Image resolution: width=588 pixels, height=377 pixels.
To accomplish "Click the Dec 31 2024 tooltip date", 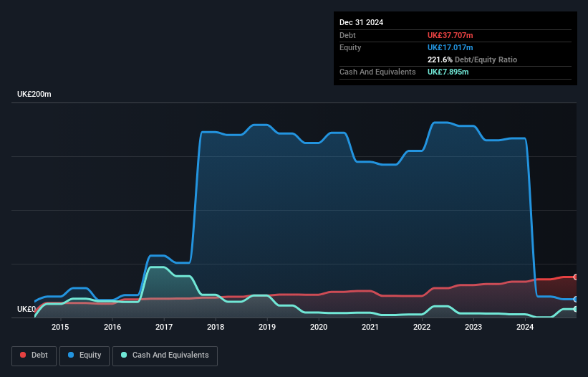I will pos(361,22).
